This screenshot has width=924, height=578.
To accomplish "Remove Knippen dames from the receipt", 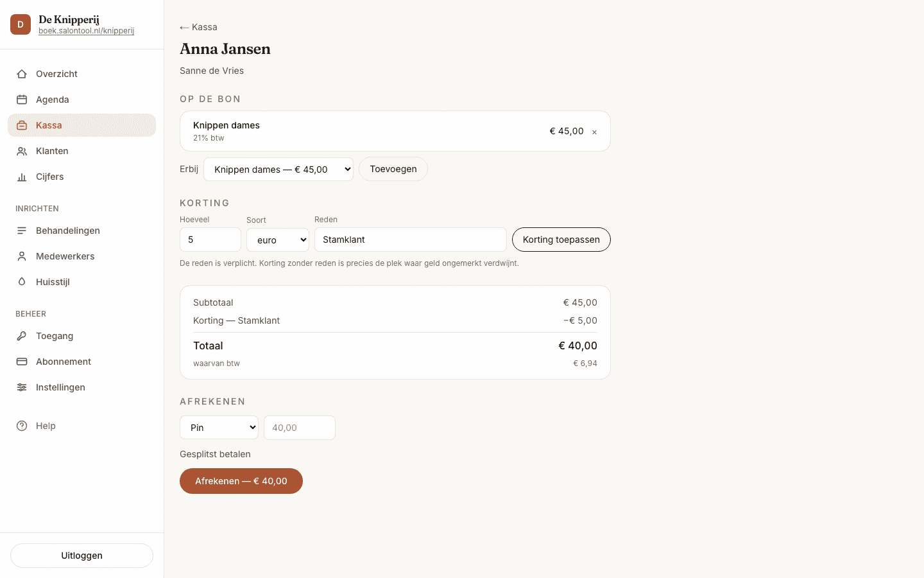I will pyautogui.click(x=594, y=132).
